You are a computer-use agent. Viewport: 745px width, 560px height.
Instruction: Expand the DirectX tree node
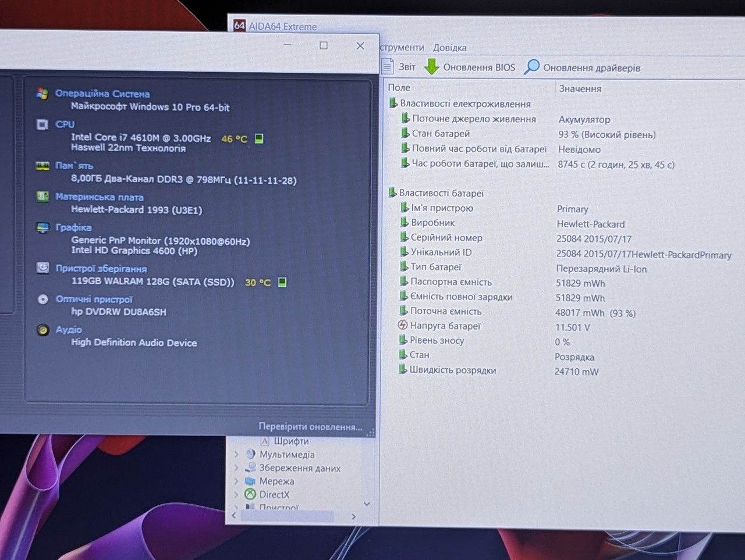236,494
